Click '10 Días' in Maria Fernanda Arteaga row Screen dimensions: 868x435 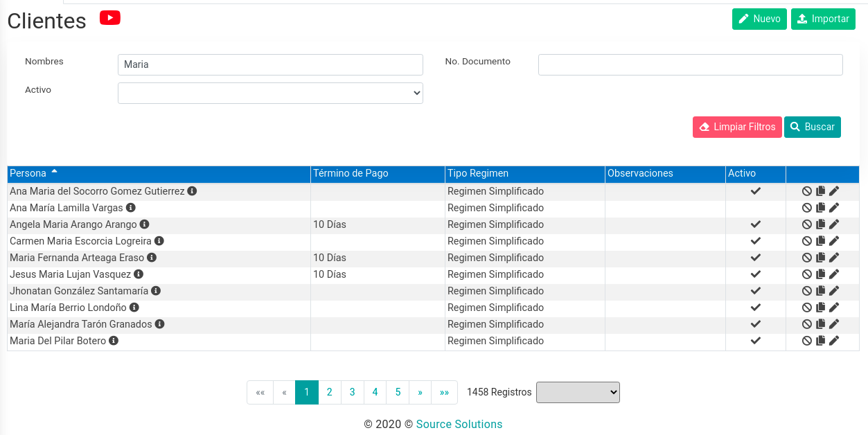(x=330, y=258)
